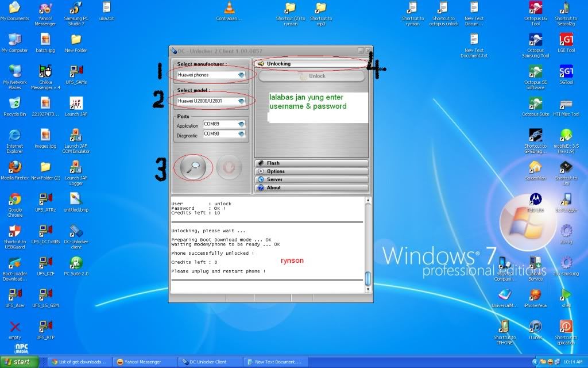This screenshot has width=588, height=368.
Task: Expand the Options section
Action: (x=311, y=171)
